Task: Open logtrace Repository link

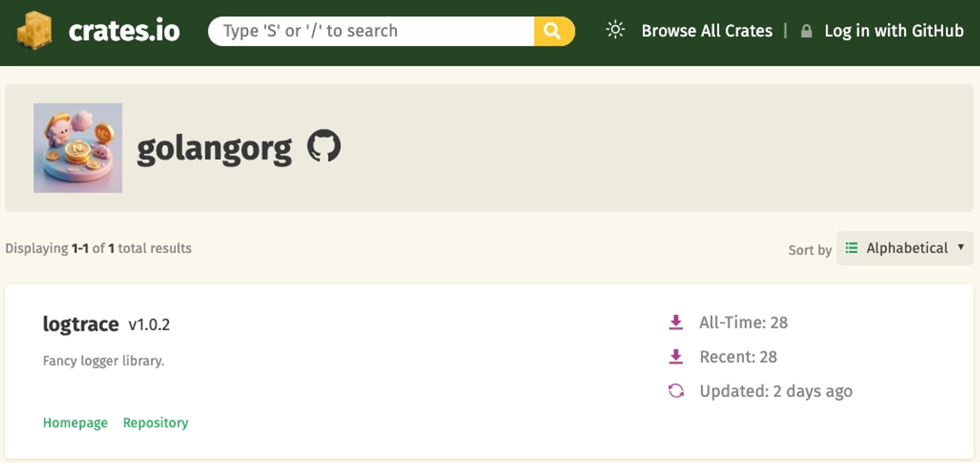Action: [156, 423]
